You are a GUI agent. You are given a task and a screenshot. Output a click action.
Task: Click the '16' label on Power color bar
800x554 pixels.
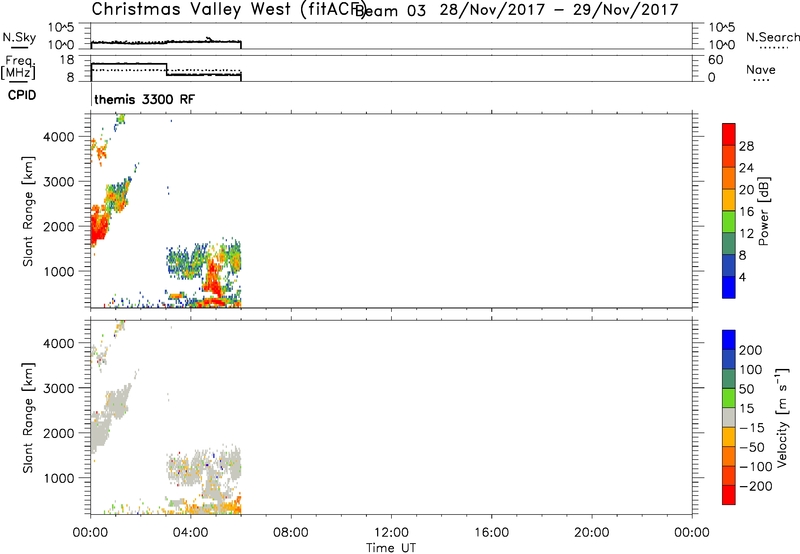click(746, 212)
